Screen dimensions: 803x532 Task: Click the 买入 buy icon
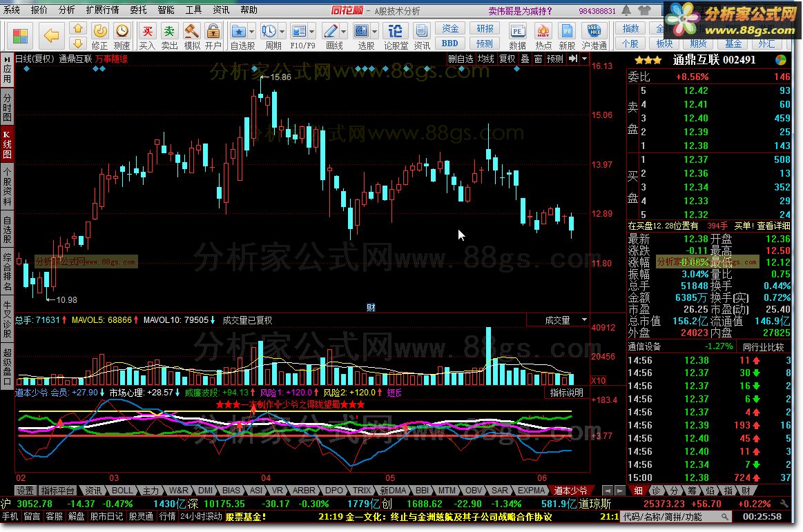(x=147, y=31)
